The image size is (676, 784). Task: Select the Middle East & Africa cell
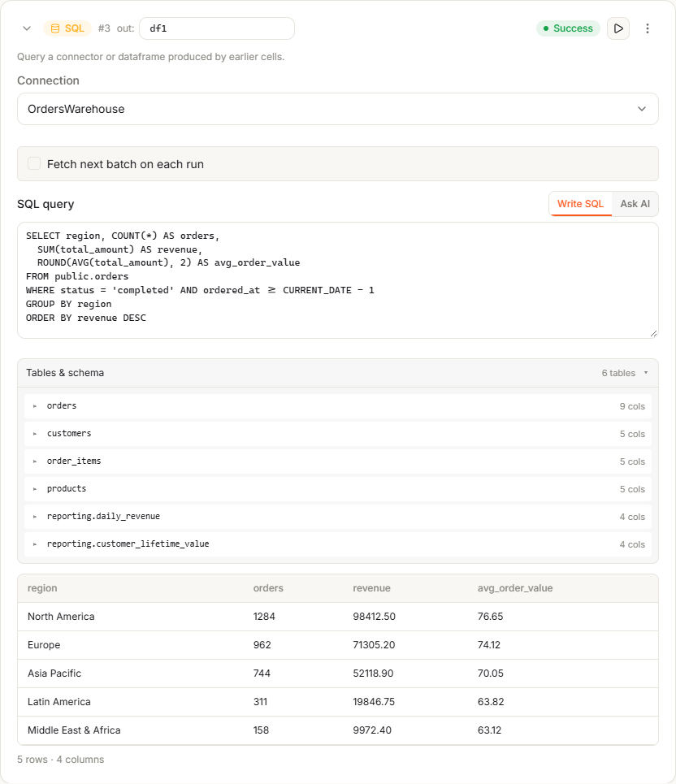point(74,730)
